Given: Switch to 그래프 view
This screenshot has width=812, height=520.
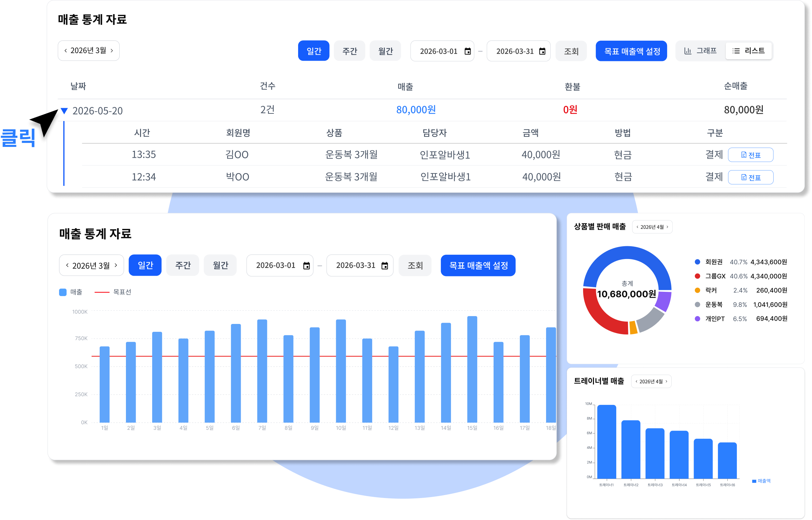Looking at the screenshot, I should (700, 51).
